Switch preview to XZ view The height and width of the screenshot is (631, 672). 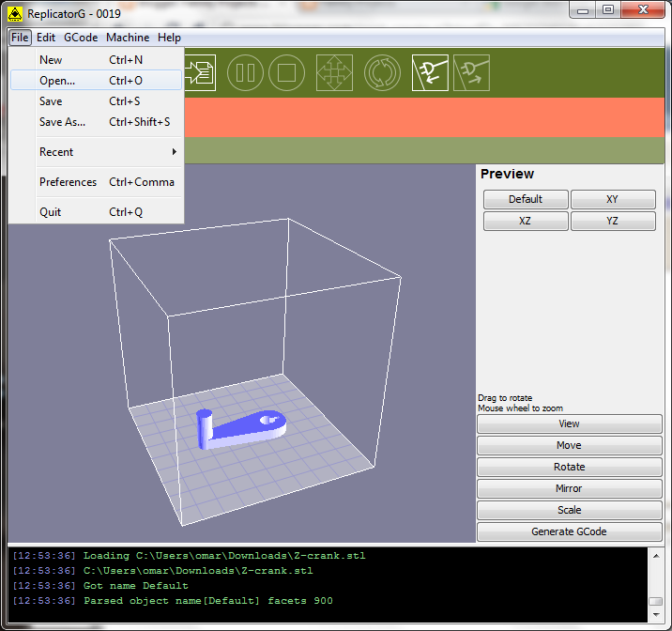526,221
